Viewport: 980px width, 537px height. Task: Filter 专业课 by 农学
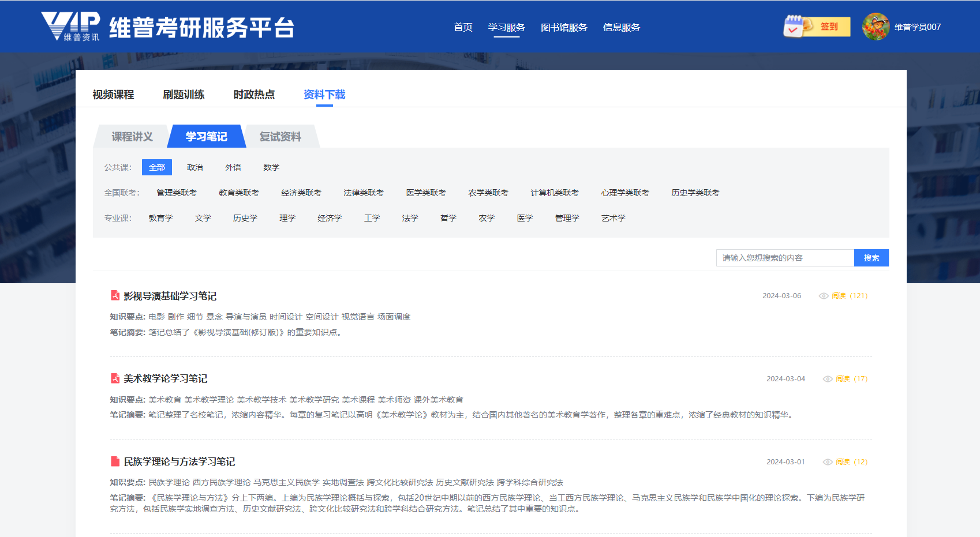pos(487,218)
